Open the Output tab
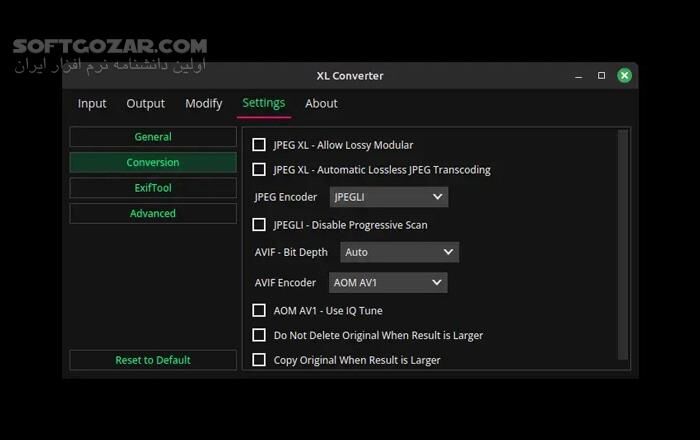700x440 pixels. click(x=146, y=104)
